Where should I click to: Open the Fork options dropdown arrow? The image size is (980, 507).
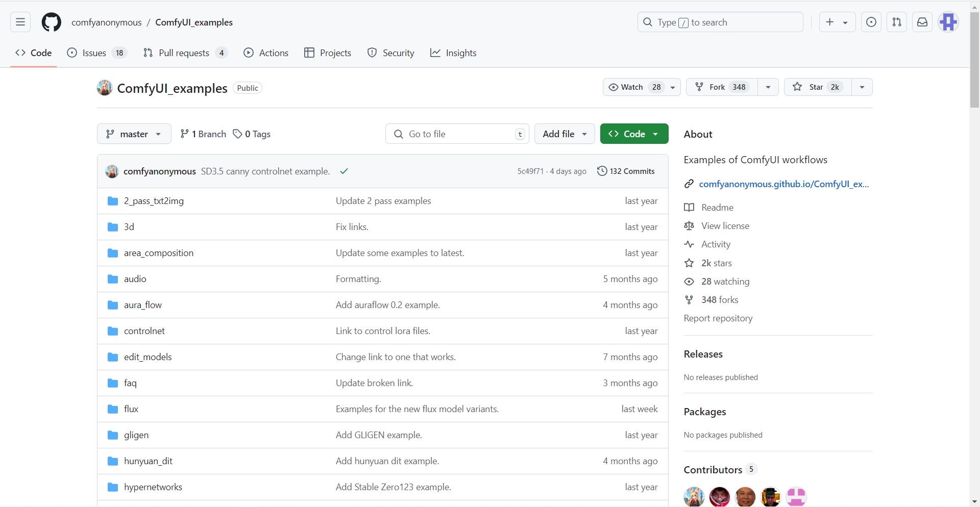[x=768, y=87]
